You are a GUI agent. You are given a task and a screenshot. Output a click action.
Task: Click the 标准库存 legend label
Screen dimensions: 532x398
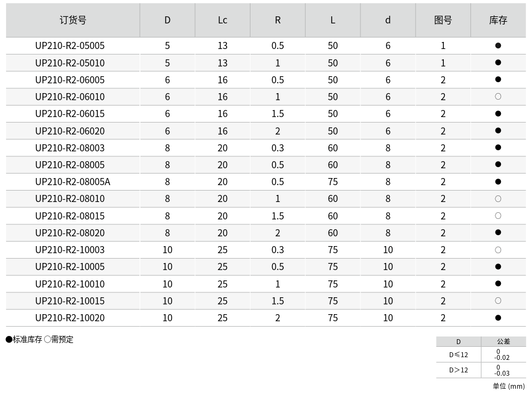27,339
